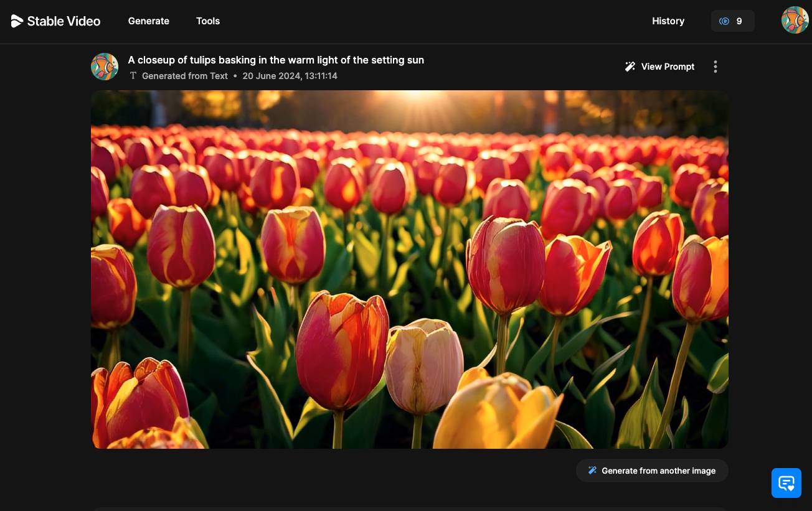Click the magic wand icon in View Prompt
812x511 pixels.
(x=630, y=67)
